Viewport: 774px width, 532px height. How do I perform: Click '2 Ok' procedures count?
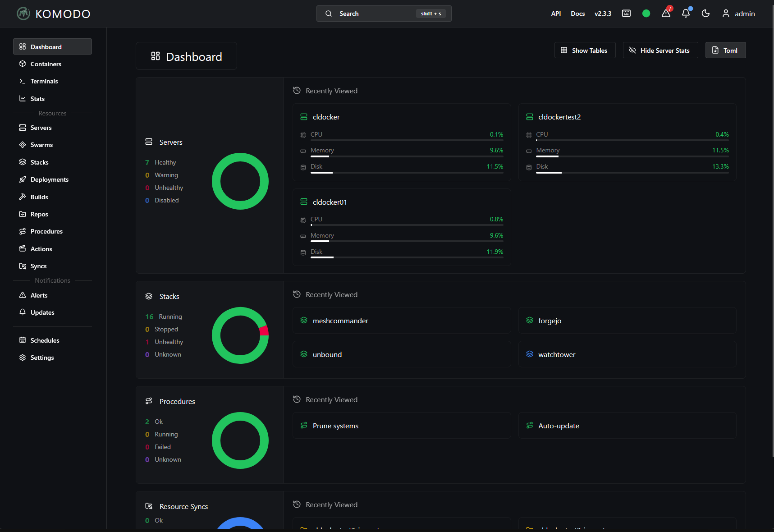click(x=154, y=422)
